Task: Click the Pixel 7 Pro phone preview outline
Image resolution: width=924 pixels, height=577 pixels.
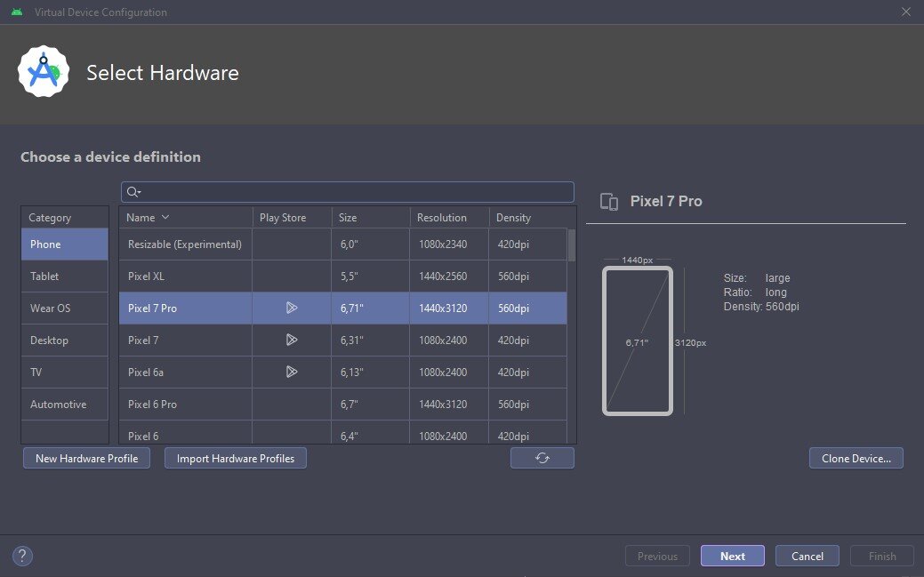Action: (x=638, y=341)
